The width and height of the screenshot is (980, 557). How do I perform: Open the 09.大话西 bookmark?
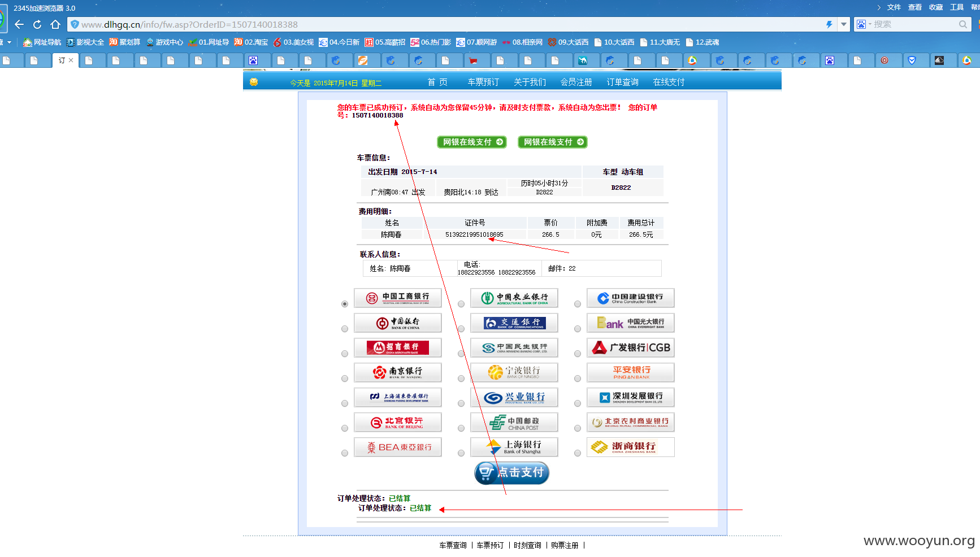pos(568,42)
